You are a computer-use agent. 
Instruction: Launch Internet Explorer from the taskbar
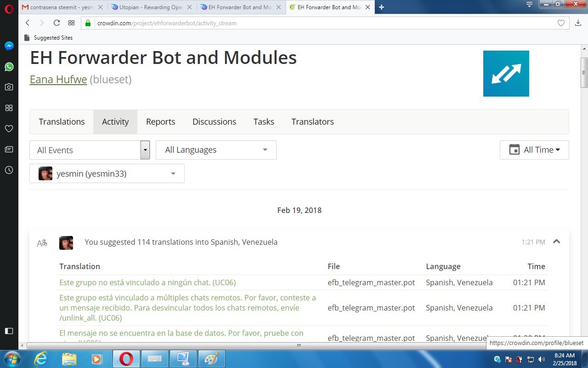tap(41, 359)
